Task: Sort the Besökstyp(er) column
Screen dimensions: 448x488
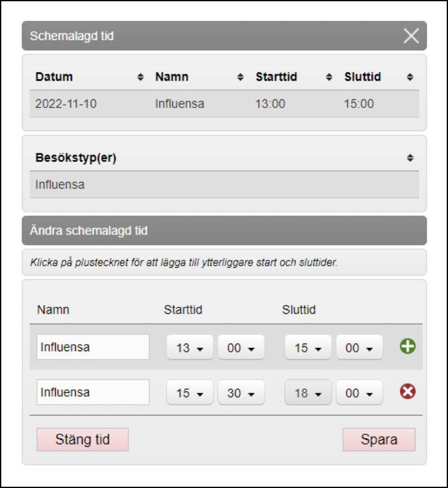Action: coord(410,158)
